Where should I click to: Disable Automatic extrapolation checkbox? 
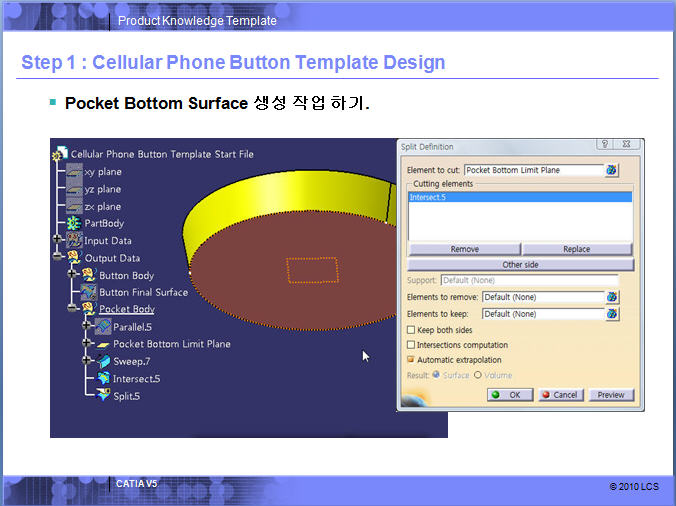[411, 360]
